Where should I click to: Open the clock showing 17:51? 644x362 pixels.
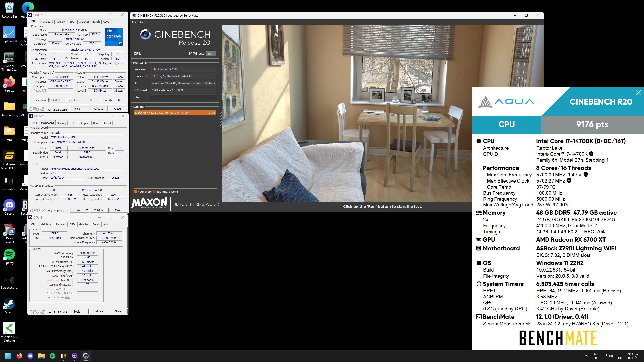click(625, 356)
